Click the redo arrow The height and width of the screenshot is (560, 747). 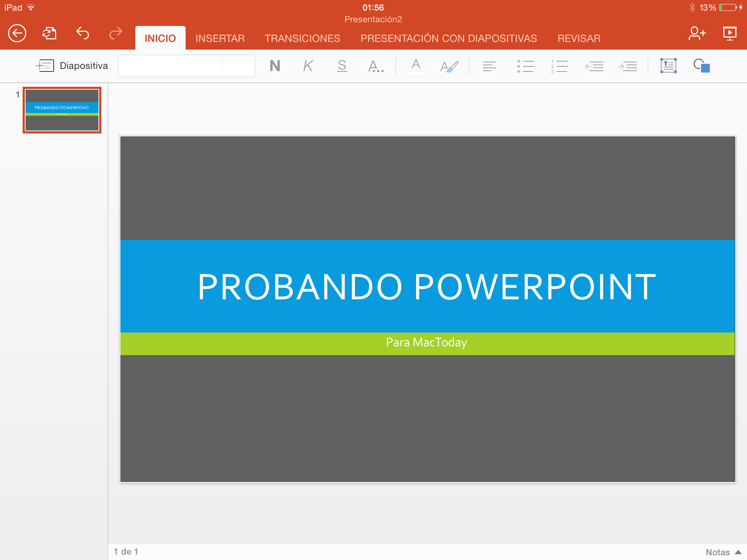point(116,34)
